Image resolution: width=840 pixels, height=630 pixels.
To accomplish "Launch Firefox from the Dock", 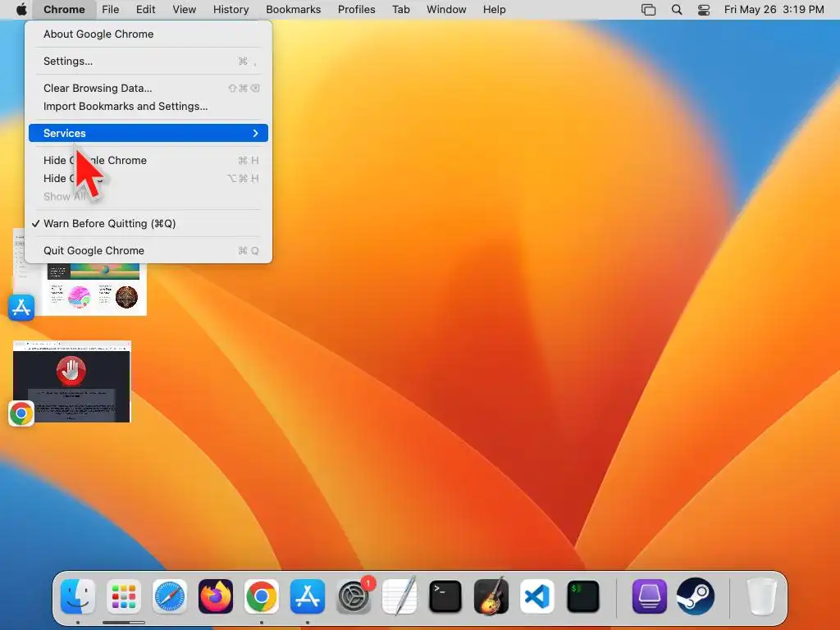I will tap(216, 596).
